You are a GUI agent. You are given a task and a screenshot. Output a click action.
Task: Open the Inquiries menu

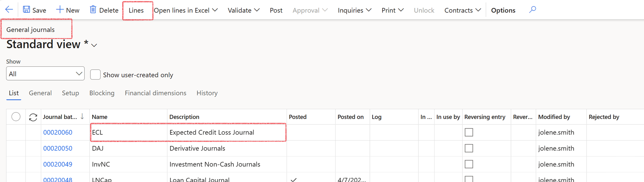coord(354,10)
